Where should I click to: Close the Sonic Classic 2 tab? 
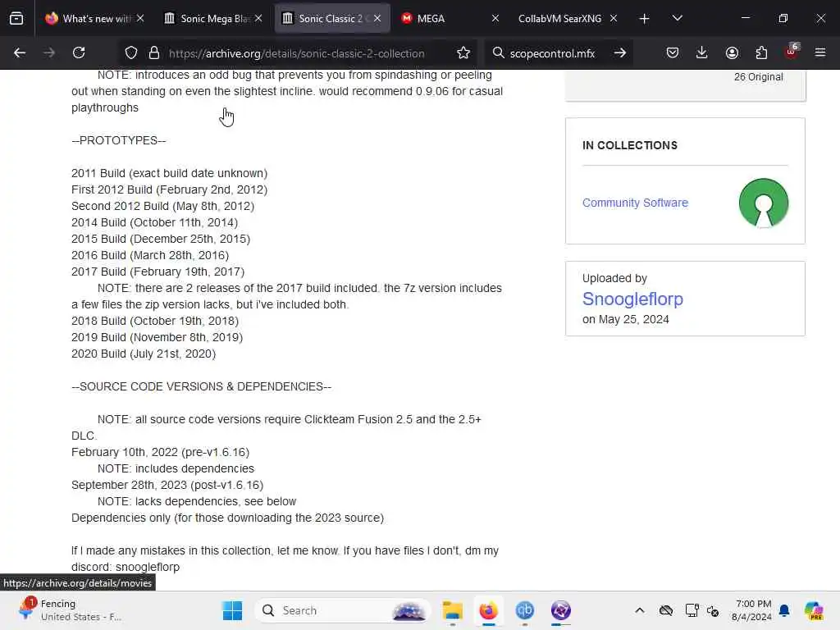click(x=377, y=18)
